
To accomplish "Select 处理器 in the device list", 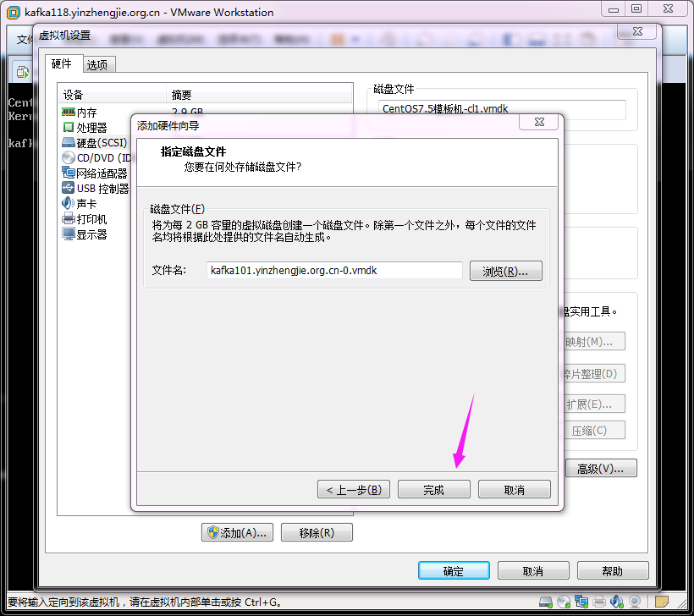I will click(x=91, y=128).
